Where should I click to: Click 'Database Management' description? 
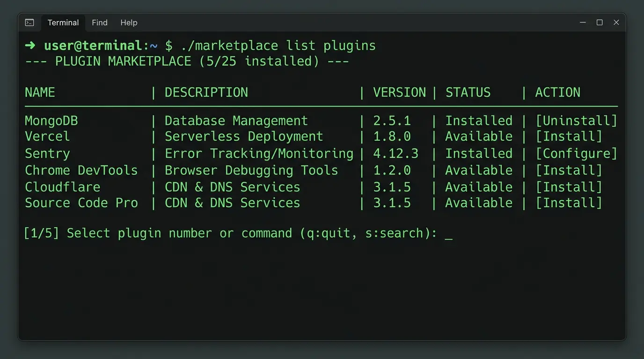[x=236, y=121]
